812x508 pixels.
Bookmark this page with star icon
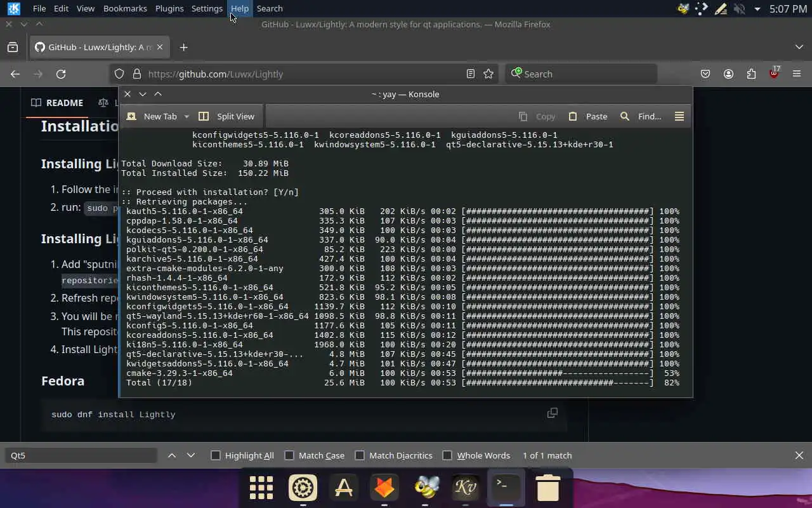pos(488,74)
